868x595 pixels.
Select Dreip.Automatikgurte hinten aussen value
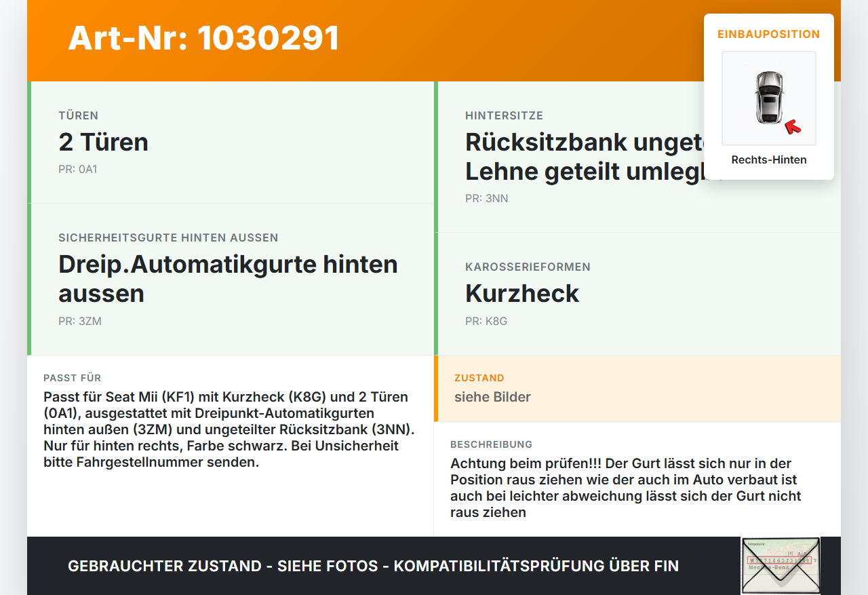point(228,279)
